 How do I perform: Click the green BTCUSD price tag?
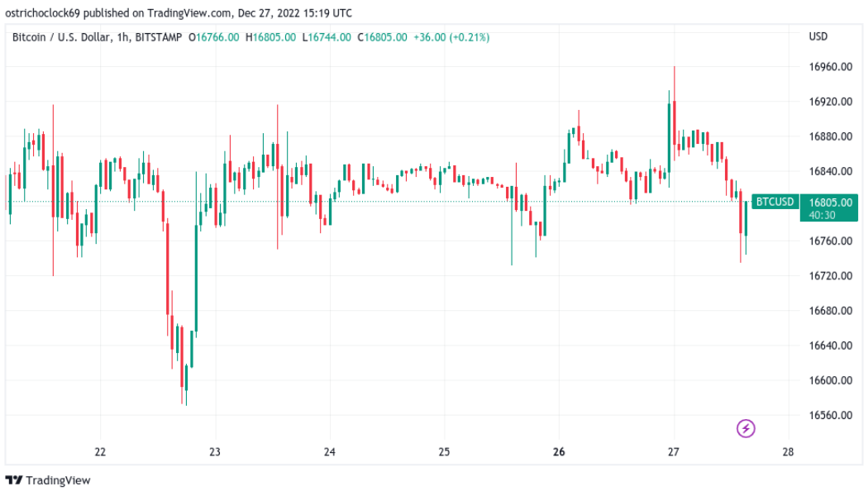[775, 202]
